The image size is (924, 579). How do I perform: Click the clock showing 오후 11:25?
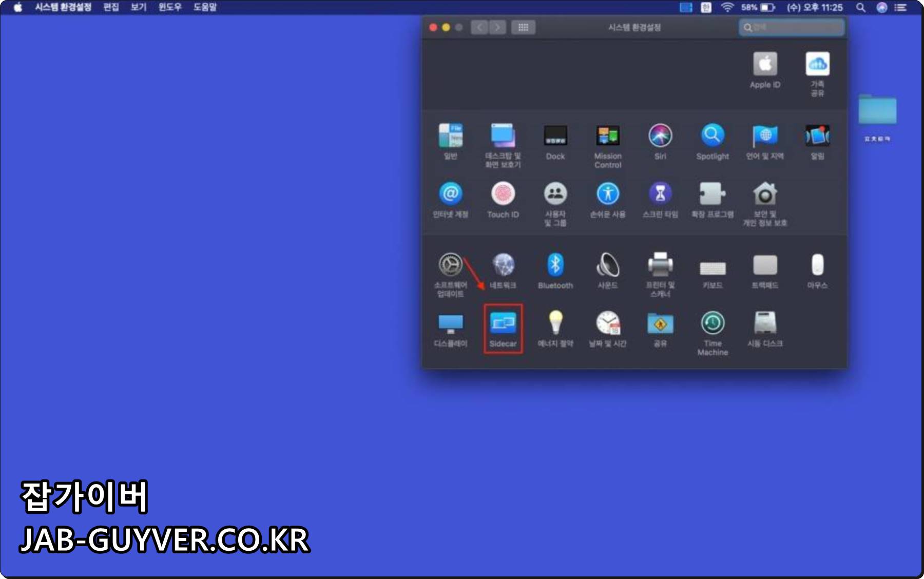click(x=815, y=7)
